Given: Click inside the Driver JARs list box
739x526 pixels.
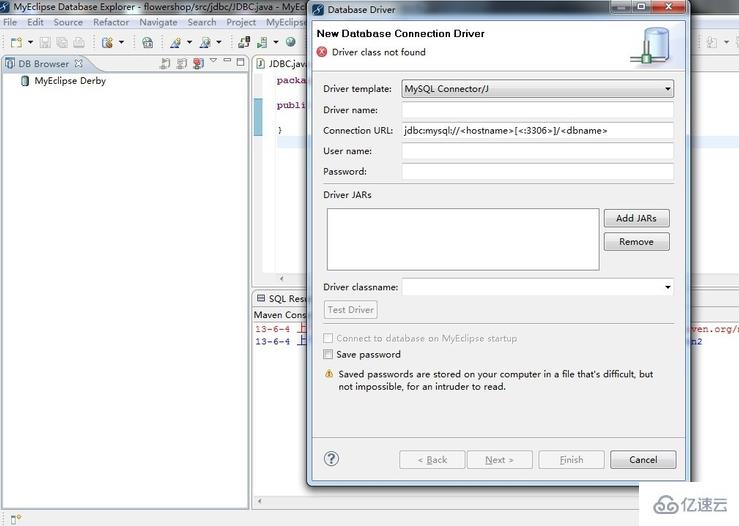Looking at the screenshot, I should click(463, 239).
